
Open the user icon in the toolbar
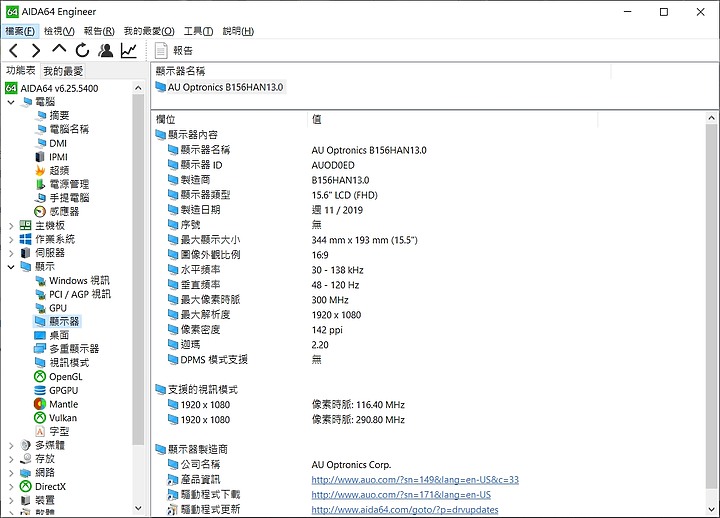pos(106,51)
